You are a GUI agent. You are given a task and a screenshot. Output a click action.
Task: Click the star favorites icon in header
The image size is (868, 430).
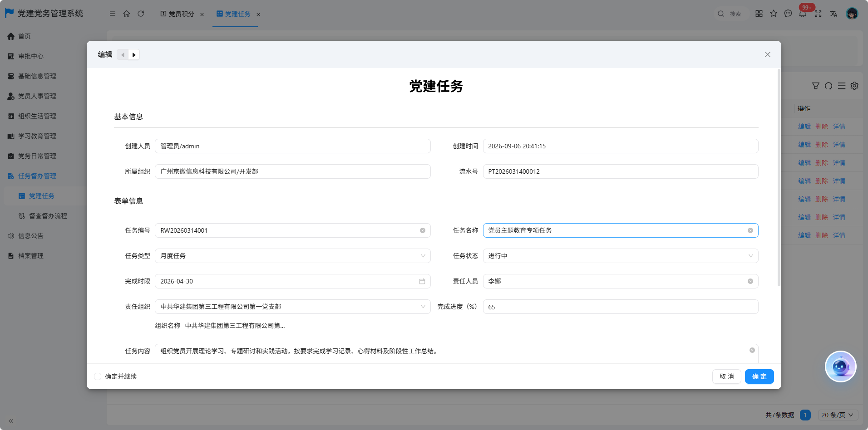pos(774,14)
